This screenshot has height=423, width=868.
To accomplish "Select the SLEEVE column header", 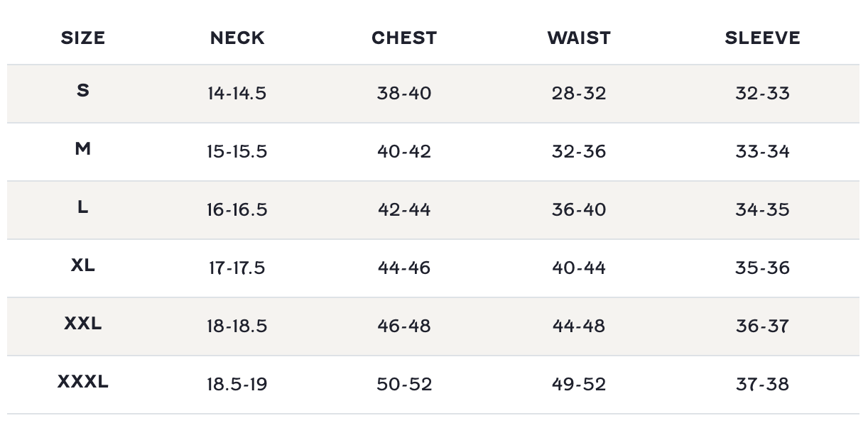I will click(762, 38).
